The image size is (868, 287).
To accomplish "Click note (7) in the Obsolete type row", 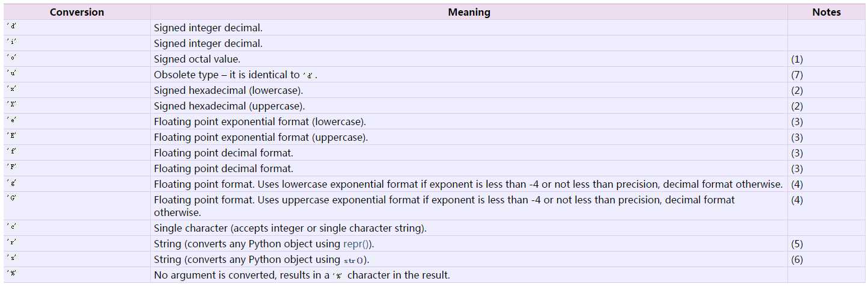I will [x=797, y=75].
